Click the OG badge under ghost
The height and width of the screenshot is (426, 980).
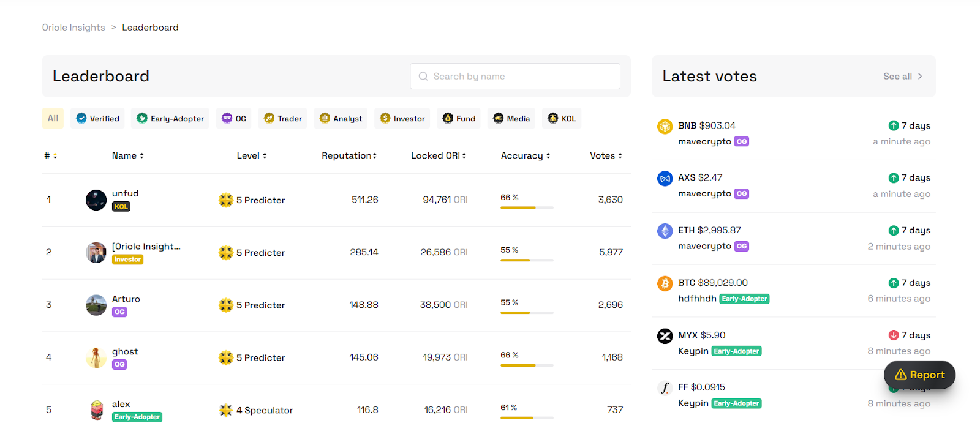click(x=119, y=365)
